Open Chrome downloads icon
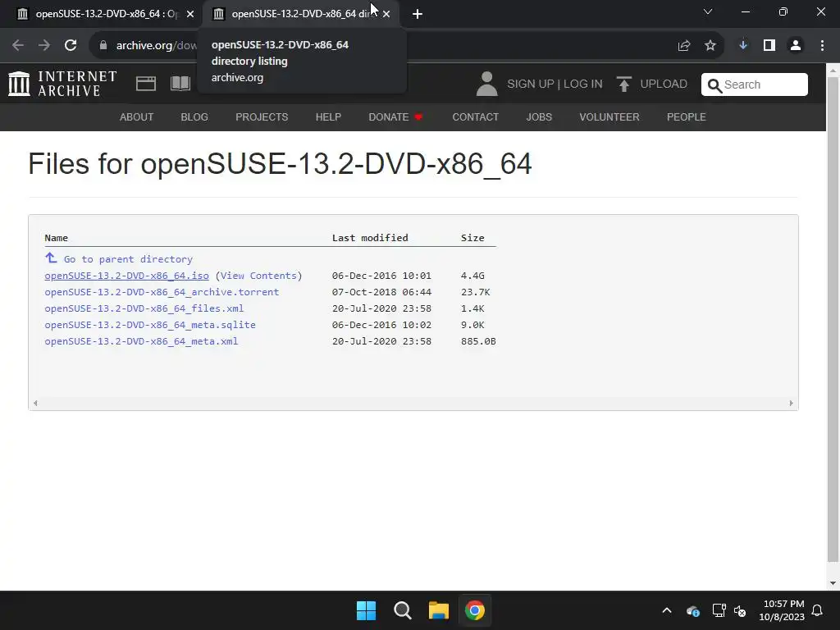Screen dimensions: 840x630 point(743,46)
